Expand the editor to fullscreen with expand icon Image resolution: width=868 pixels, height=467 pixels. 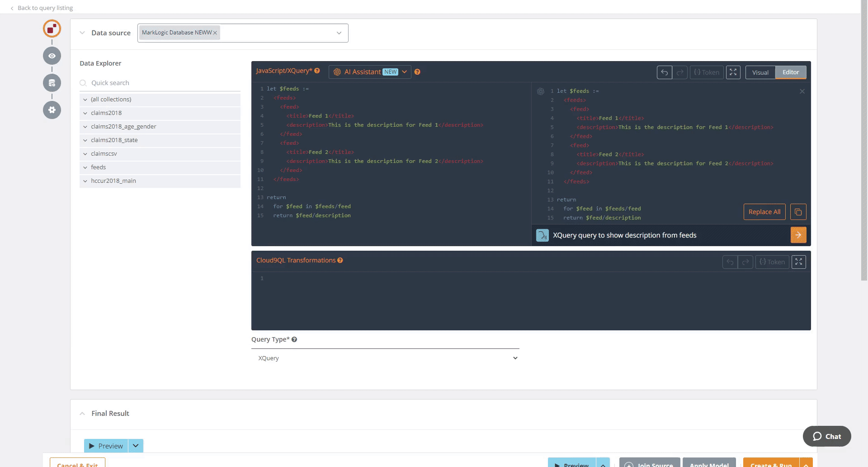point(733,72)
